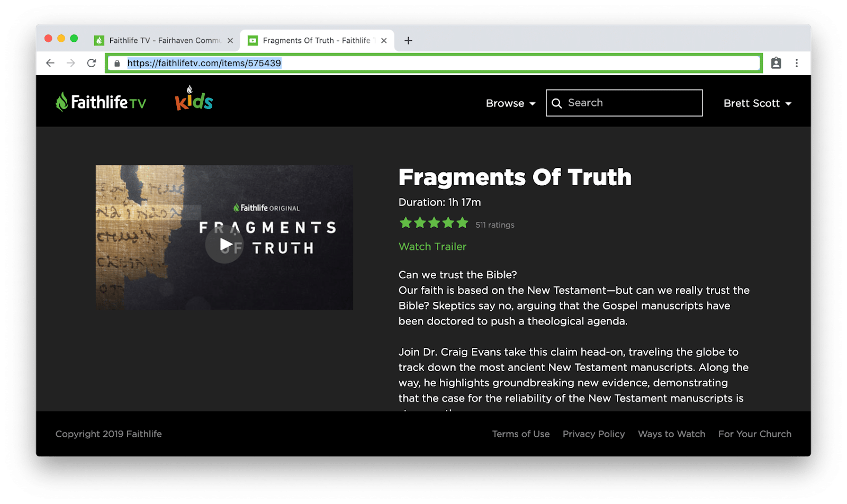Open the Brett Scott account menu

(758, 103)
